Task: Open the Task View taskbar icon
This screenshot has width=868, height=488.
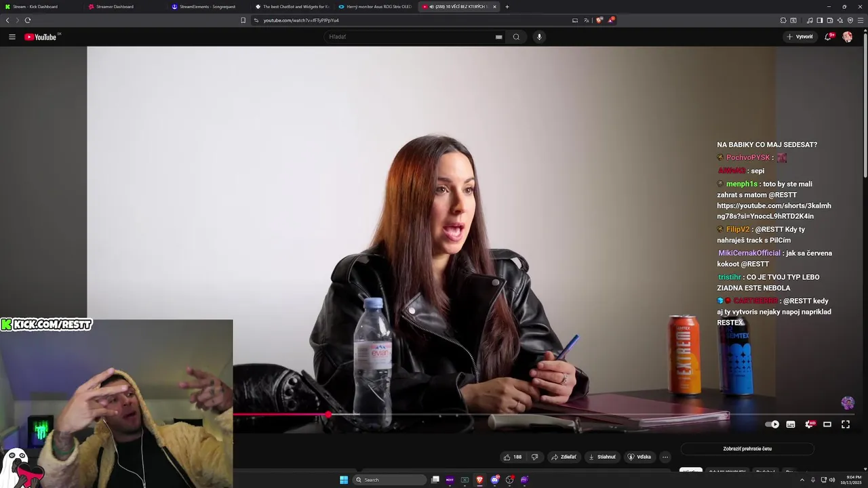Action: (x=435, y=480)
